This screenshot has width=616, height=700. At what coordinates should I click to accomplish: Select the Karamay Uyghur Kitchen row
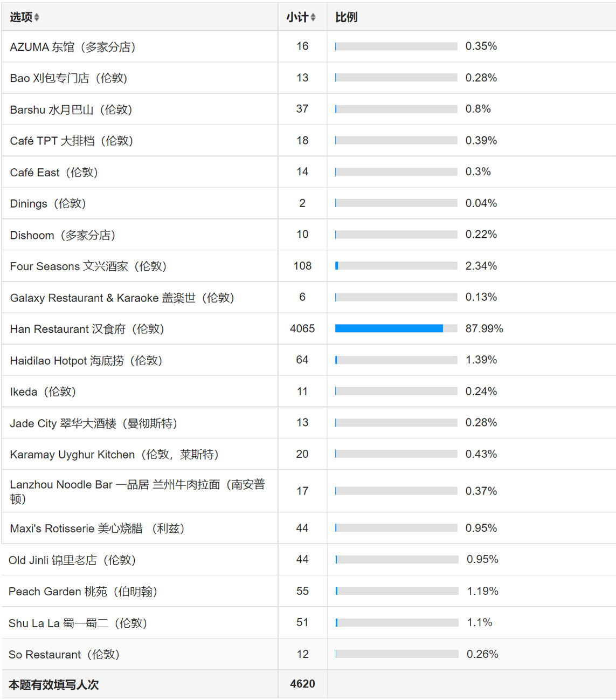pyautogui.click(x=309, y=454)
